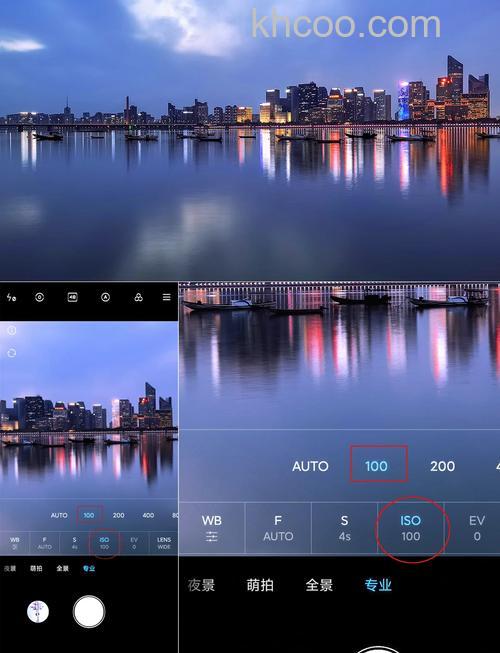
Task: Open LENS WIDE setting in small phone view
Action: (x=164, y=543)
